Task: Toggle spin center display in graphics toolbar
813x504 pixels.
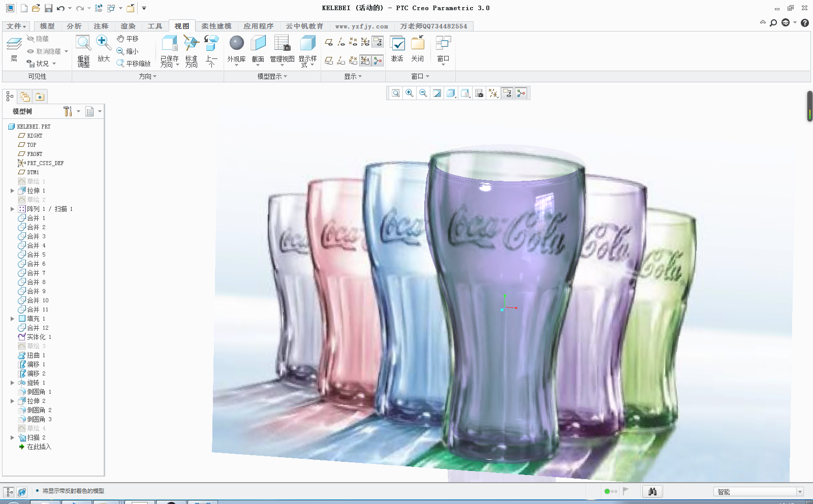Action: pyautogui.click(x=521, y=93)
